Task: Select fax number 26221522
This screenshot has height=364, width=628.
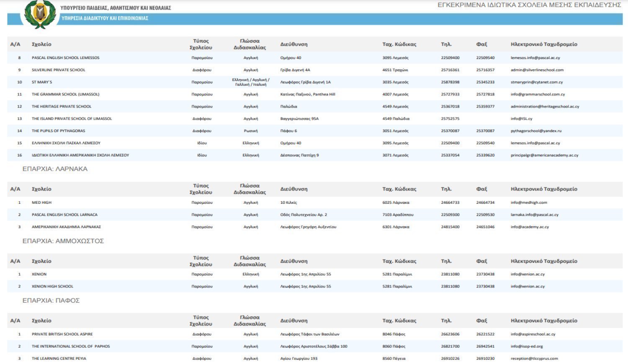Action: [485, 334]
